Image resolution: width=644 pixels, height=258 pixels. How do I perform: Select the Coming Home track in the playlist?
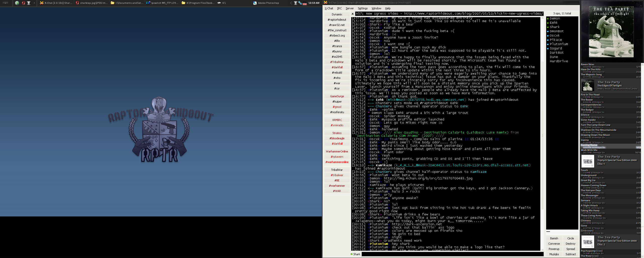coord(611,146)
